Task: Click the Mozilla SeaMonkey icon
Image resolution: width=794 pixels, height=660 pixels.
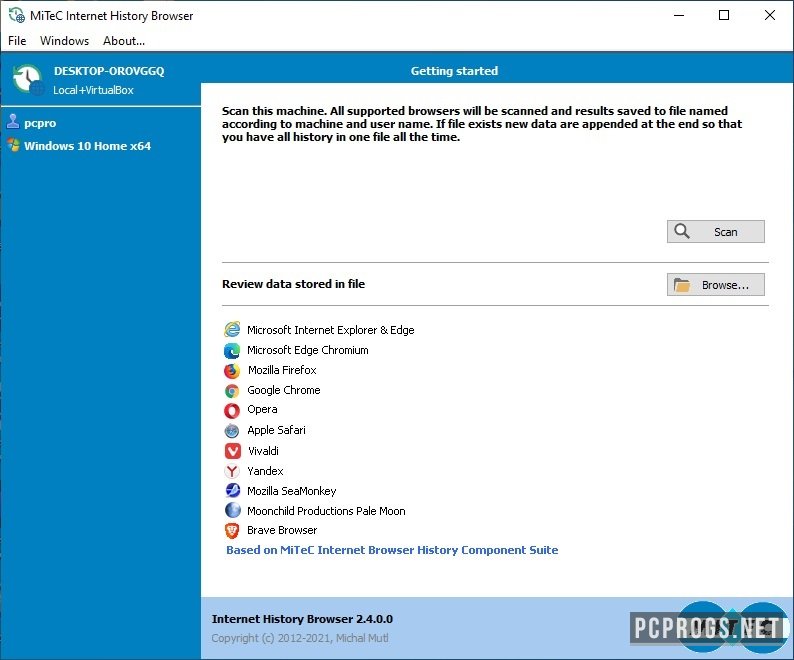Action: click(x=232, y=490)
